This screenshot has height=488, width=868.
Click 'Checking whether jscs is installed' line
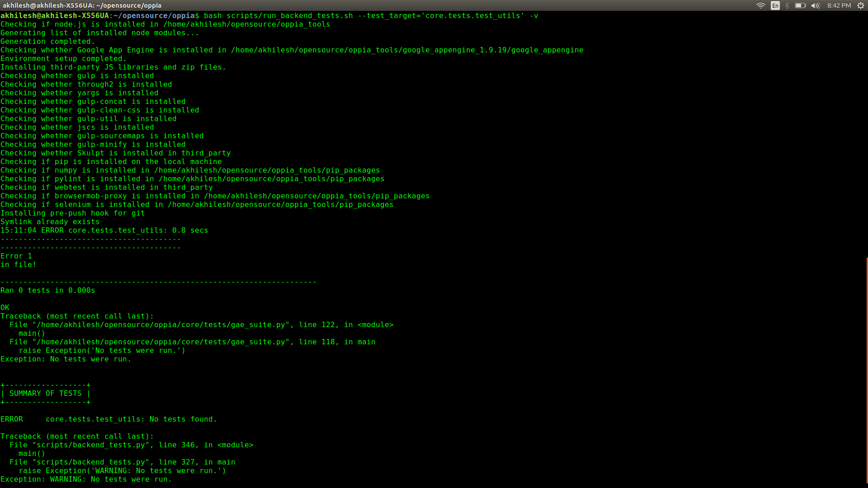pyautogui.click(x=77, y=127)
